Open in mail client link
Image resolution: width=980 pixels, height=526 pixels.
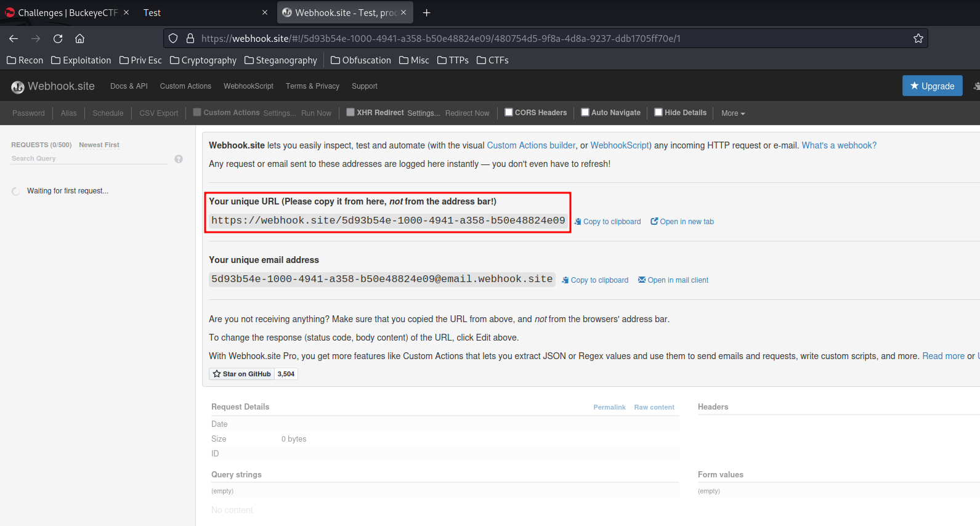click(x=673, y=280)
